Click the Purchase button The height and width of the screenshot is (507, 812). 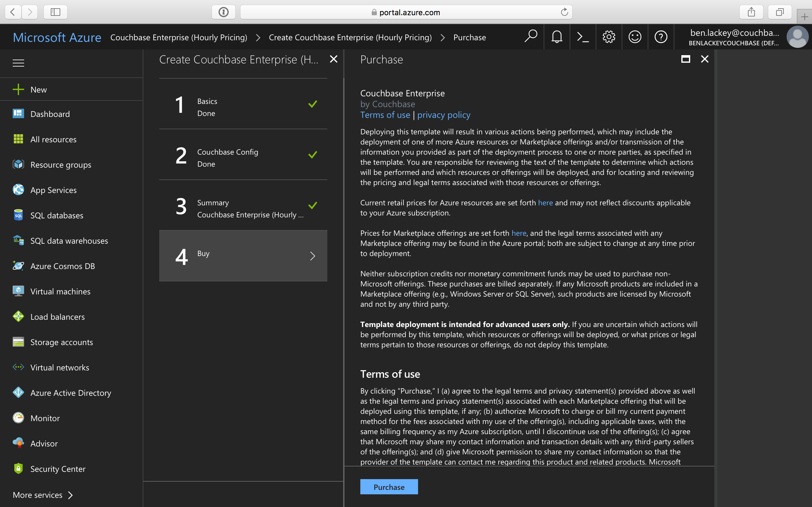[389, 486]
